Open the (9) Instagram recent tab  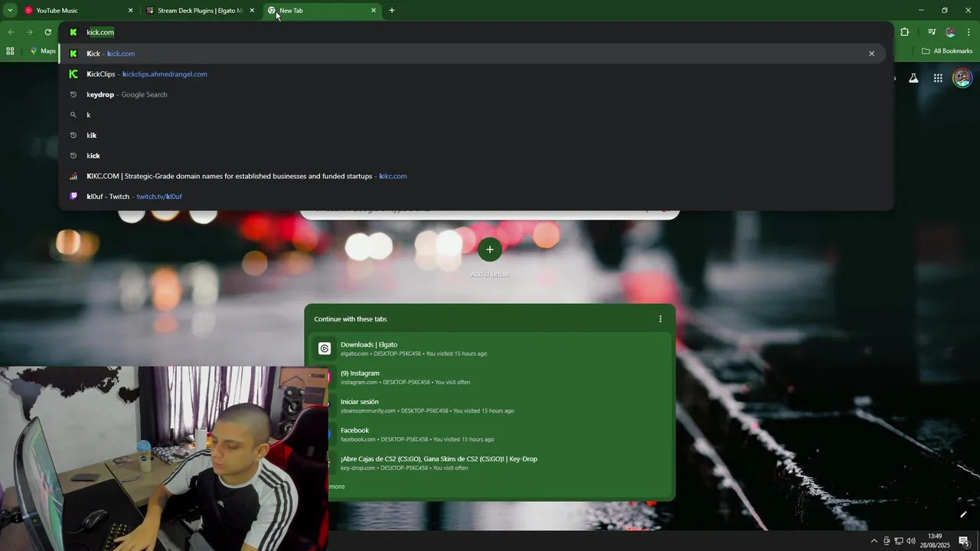(490, 377)
